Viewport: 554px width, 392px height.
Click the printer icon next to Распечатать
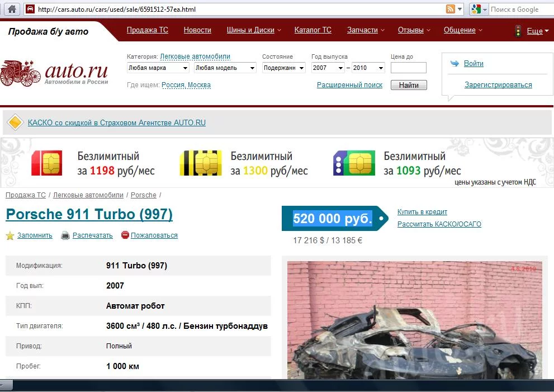click(x=65, y=235)
